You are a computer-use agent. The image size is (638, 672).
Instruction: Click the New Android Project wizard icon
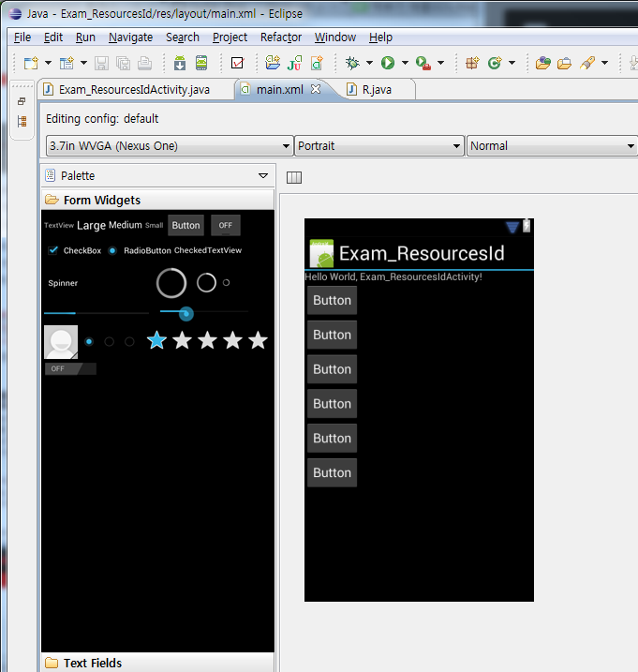click(273, 63)
